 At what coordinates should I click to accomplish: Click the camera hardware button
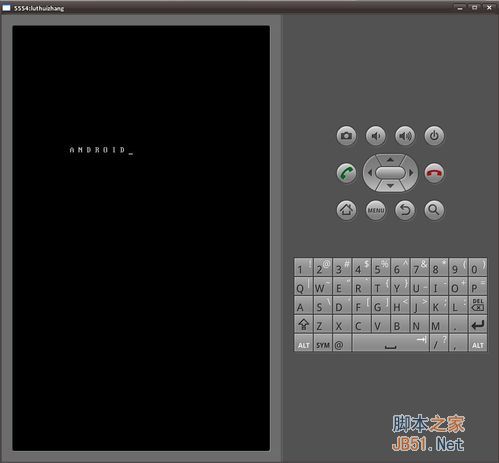pos(346,136)
